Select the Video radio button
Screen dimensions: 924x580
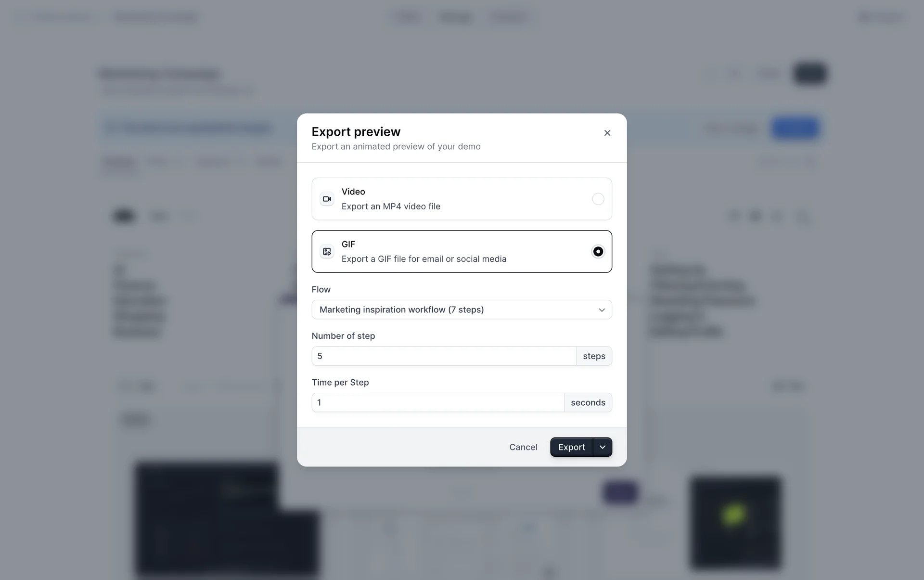tap(598, 199)
